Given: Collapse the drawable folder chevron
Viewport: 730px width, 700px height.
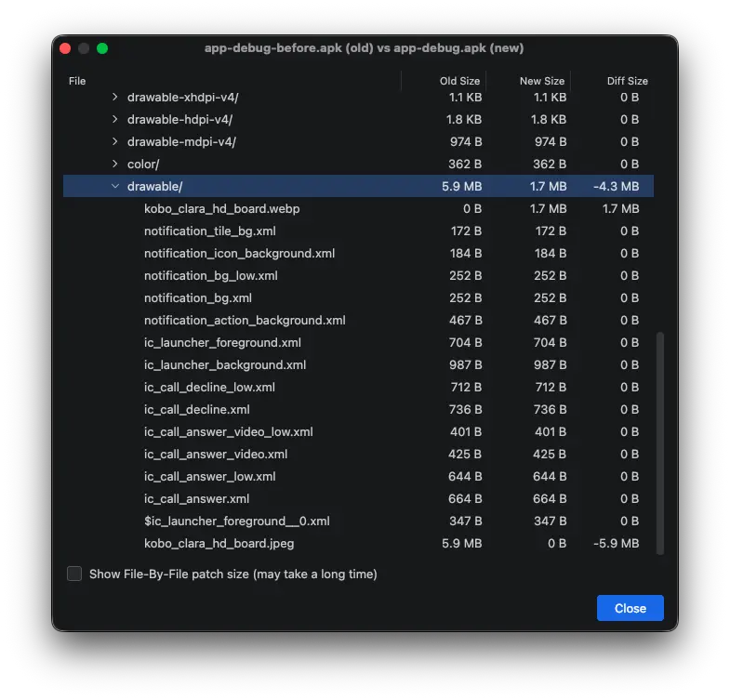Looking at the screenshot, I should coord(115,187).
